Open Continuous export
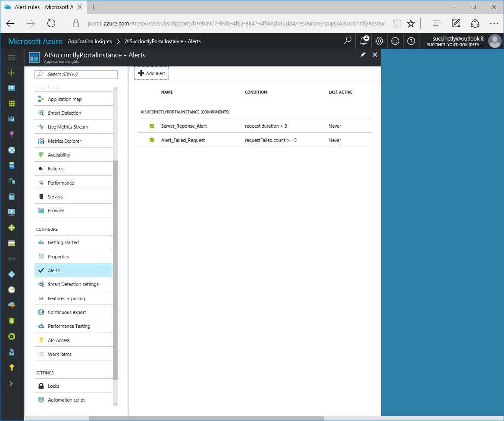504x421 pixels. [x=74, y=312]
